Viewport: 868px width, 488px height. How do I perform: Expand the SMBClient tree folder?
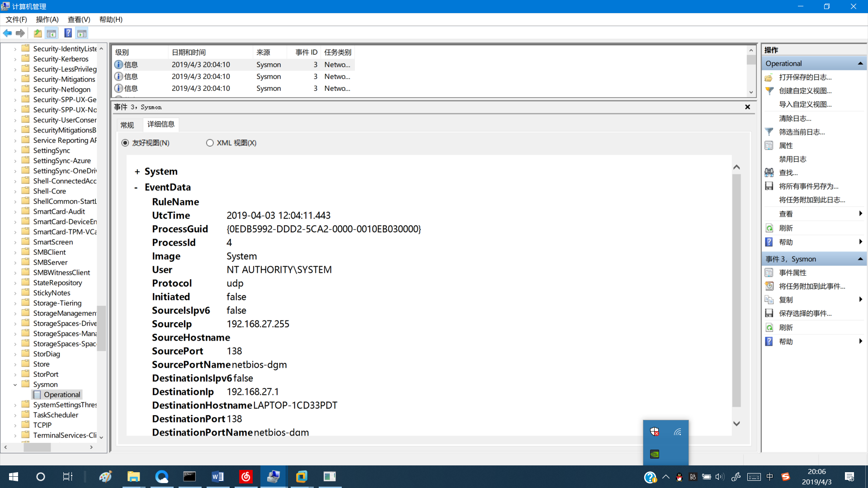(x=15, y=252)
